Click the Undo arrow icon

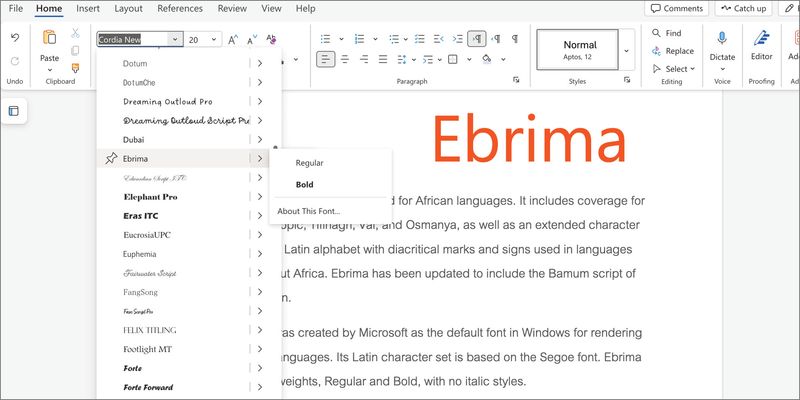click(15, 37)
